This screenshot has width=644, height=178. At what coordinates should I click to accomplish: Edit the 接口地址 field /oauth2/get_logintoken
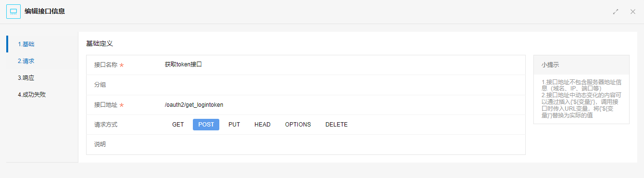(x=341, y=105)
